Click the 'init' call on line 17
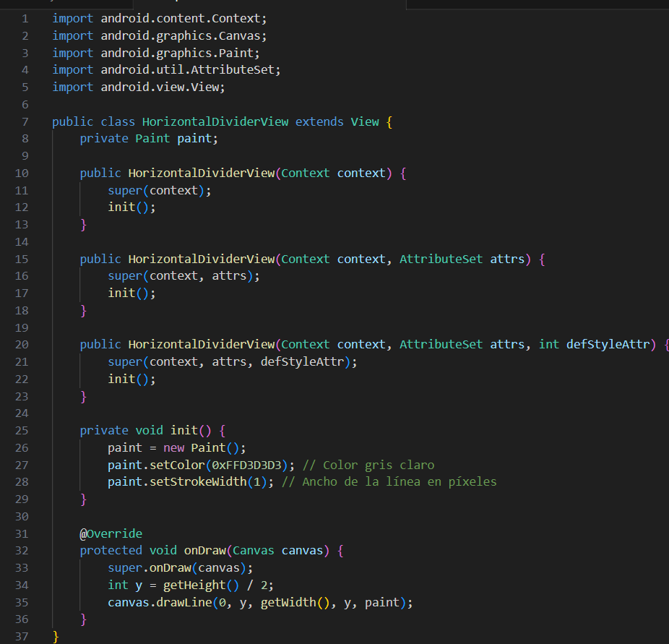 click(121, 293)
